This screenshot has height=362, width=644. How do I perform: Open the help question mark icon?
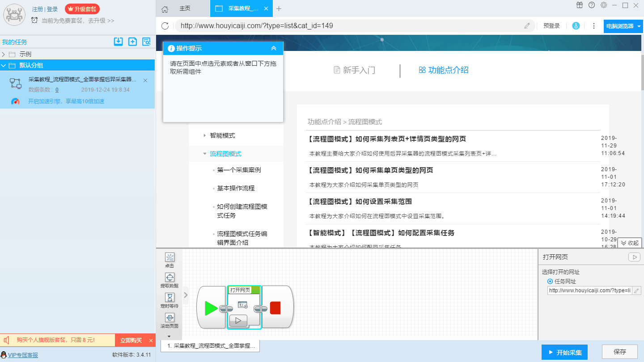pos(592,5)
